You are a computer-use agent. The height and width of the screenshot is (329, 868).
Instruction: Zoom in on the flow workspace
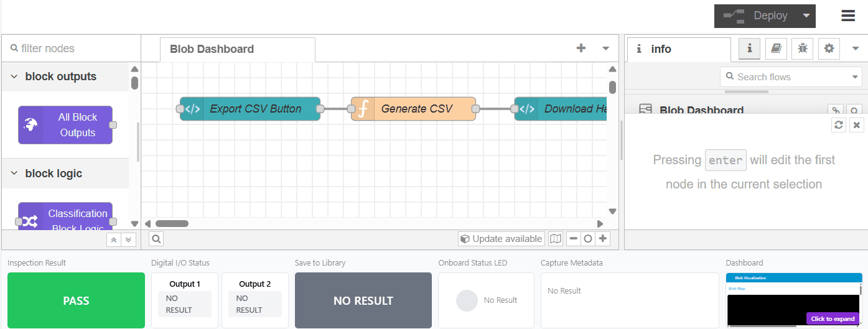point(602,239)
